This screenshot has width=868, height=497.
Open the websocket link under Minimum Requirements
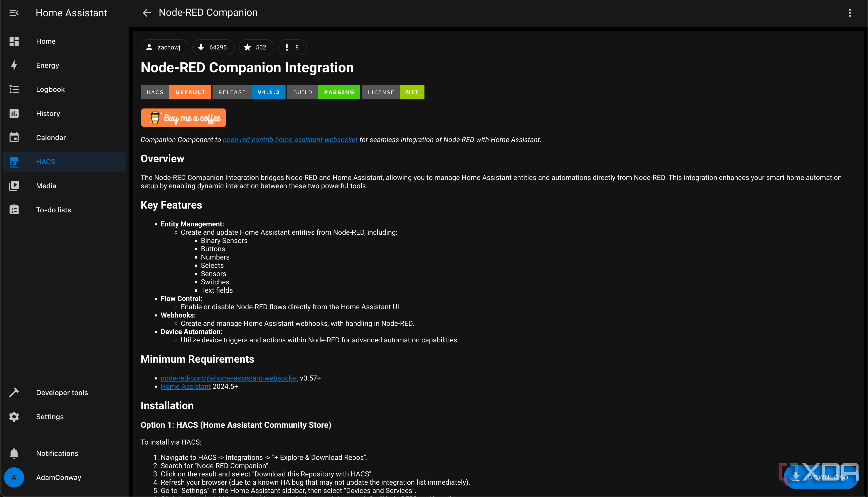coord(229,378)
